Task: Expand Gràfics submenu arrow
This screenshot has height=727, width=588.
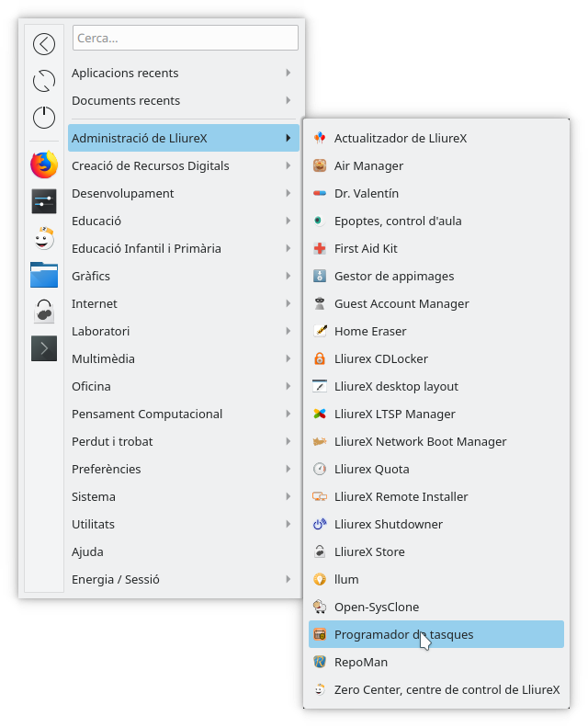Action: 288,276
